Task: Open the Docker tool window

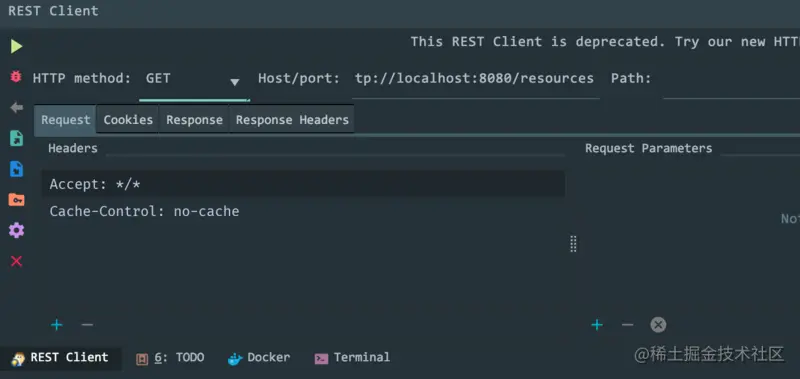Action: (x=259, y=358)
